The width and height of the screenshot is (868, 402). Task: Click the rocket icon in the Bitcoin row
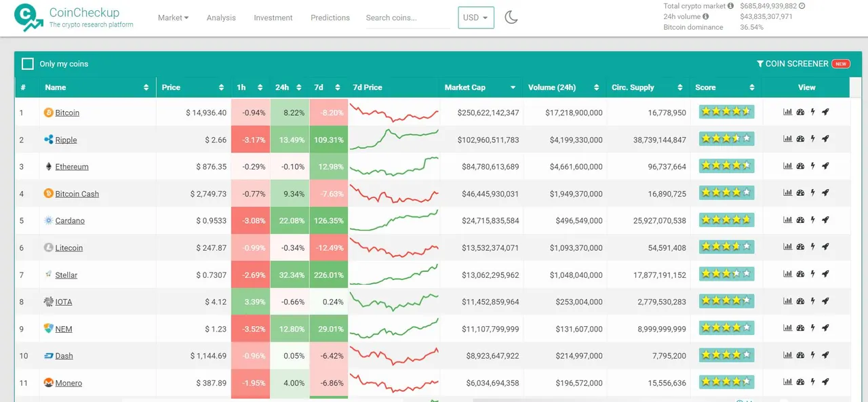click(x=825, y=112)
